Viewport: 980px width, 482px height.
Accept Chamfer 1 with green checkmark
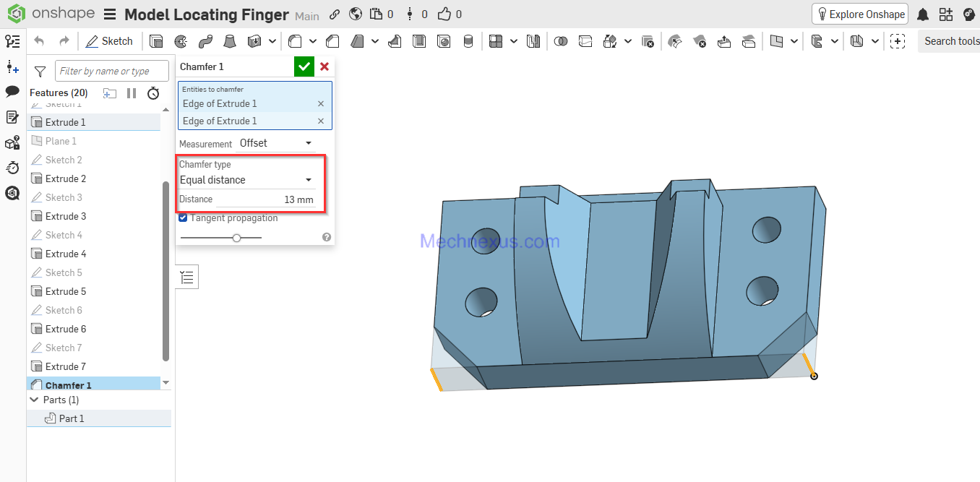[x=304, y=66]
